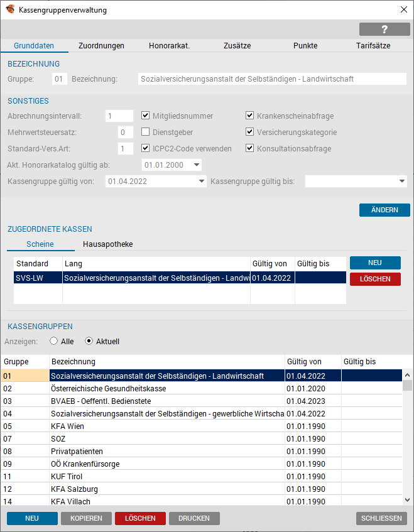
Task: Click the Standard column header in Scheine table
Action: pyautogui.click(x=38, y=264)
